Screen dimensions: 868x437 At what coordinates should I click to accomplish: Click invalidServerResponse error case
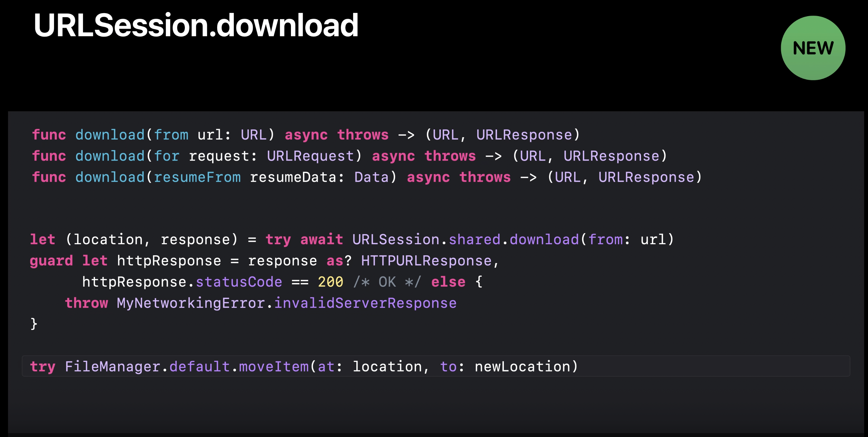coord(365,303)
